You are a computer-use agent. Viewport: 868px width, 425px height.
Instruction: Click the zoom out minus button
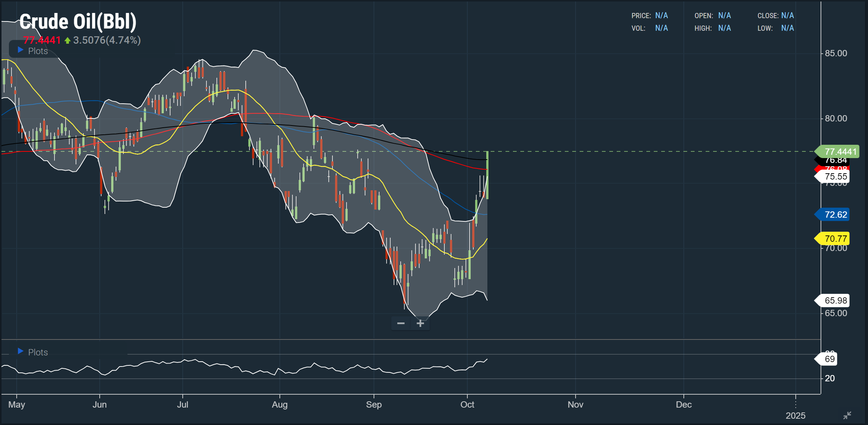coord(401,324)
